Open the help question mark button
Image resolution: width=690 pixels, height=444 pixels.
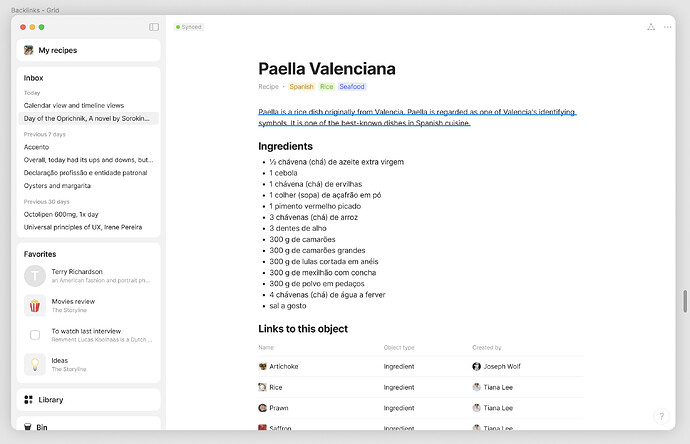click(661, 416)
